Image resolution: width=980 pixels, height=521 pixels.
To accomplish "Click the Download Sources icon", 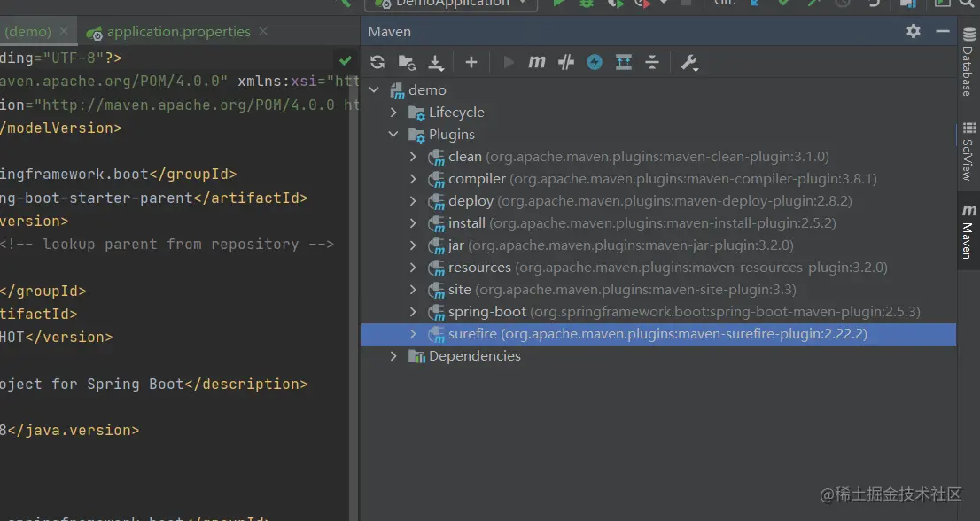I will tap(436, 62).
